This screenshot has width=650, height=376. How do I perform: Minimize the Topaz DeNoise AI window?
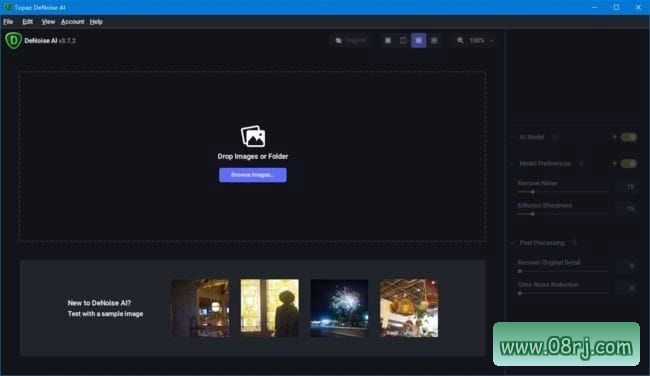[595, 7]
